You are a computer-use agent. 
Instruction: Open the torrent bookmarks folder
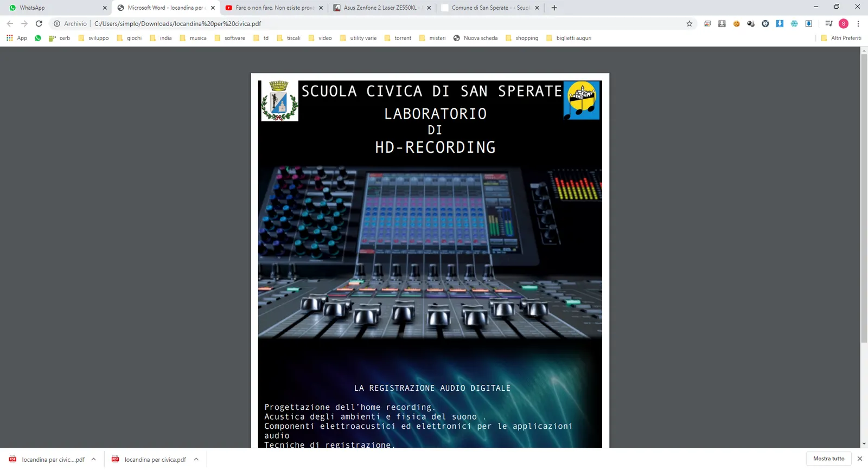398,38
